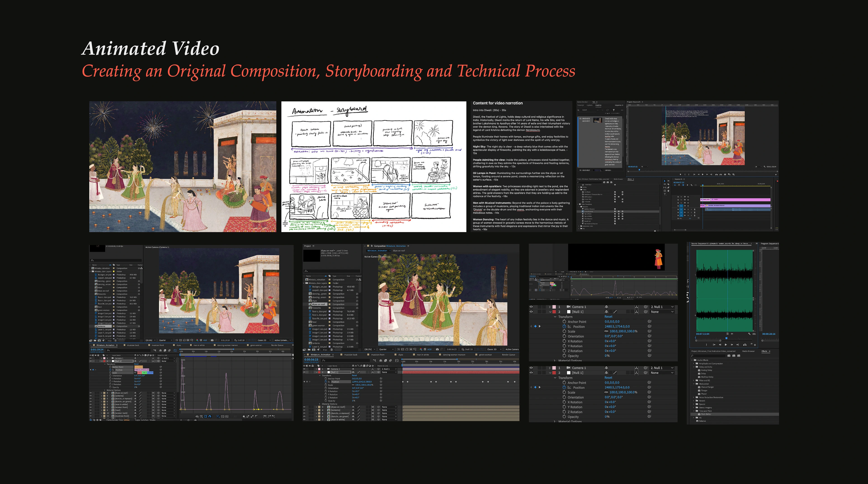Toggle Position stopwatch in upper layer-panel closeup

564,326
